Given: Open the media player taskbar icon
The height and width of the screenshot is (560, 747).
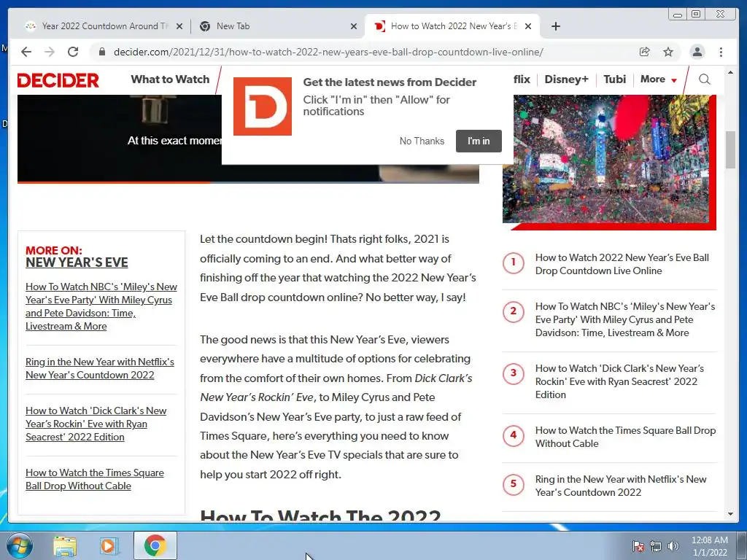Looking at the screenshot, I should [x=109, y=545].
